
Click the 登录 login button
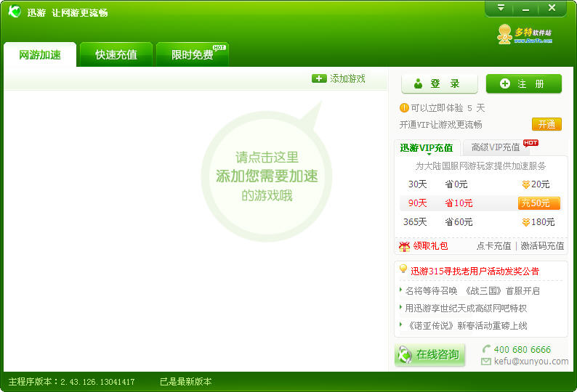pos(440,83)
